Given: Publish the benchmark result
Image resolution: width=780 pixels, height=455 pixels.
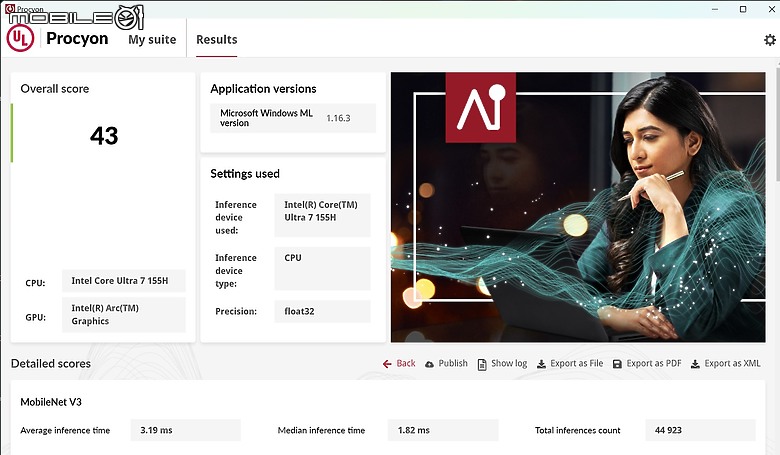Looking at the screenshot, I should pyautogui.click(x=446, y=364).
